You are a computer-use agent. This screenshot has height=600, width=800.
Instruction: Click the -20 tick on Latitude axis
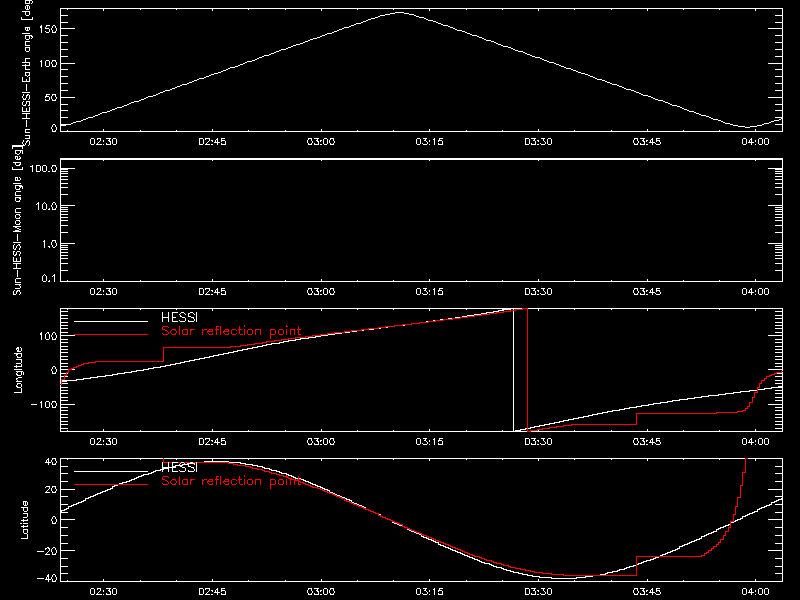[x=47, y=551]
